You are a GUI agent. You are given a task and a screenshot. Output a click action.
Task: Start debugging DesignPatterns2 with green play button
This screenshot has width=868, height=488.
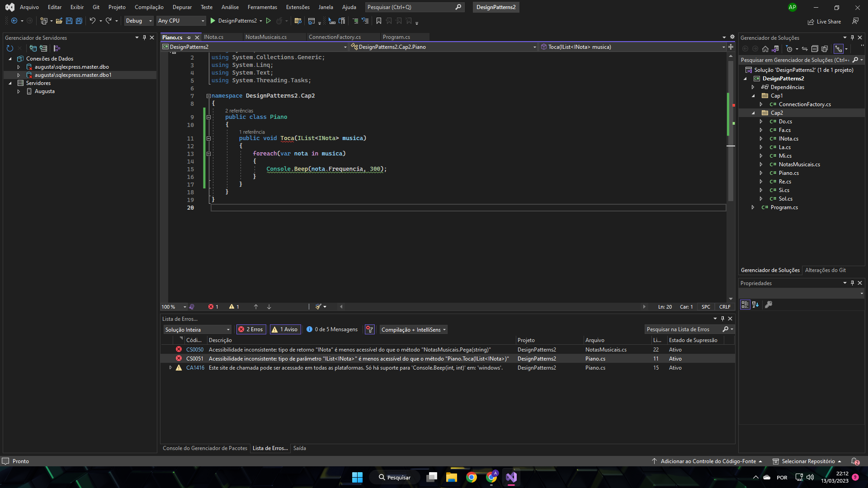pyautogui.click(x=213, y=21)
